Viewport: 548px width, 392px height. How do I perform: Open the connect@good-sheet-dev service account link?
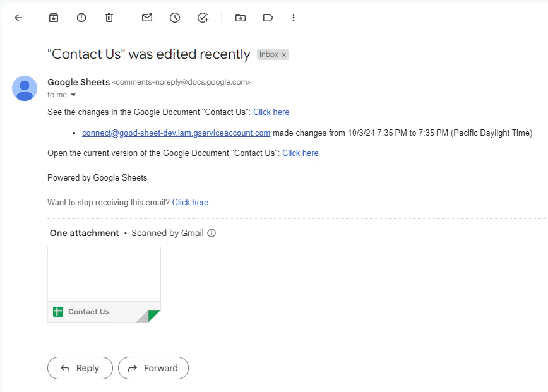[176, 133]
